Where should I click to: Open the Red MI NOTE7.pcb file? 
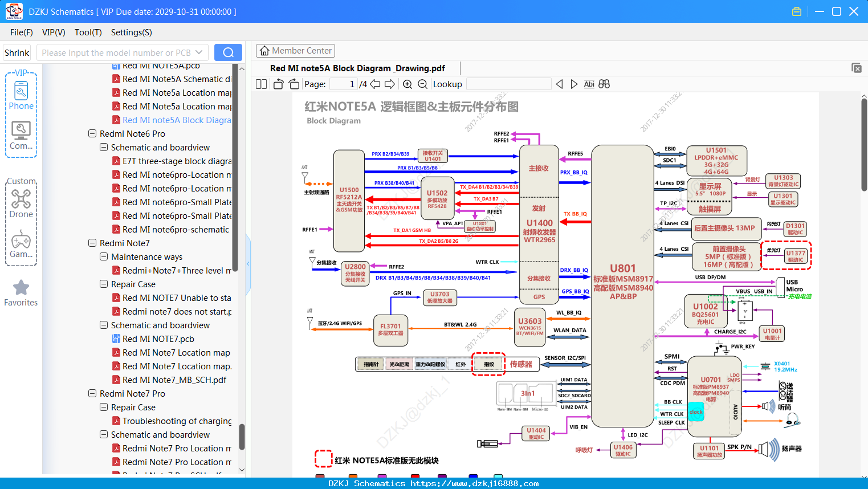158,339
